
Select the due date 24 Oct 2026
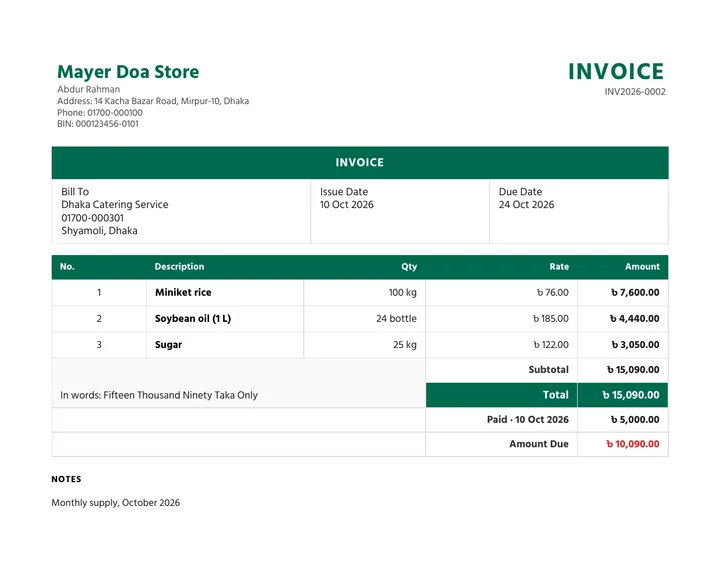526,204
